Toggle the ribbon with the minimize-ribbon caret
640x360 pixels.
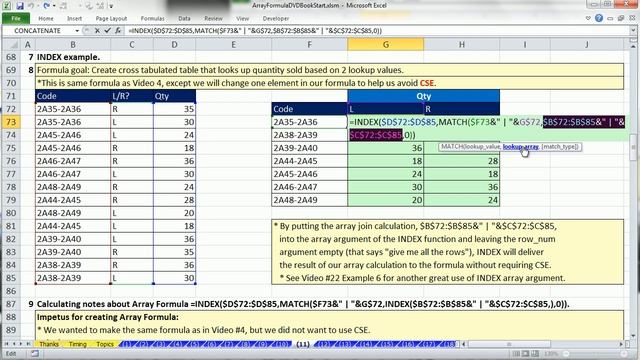[588, 18]
